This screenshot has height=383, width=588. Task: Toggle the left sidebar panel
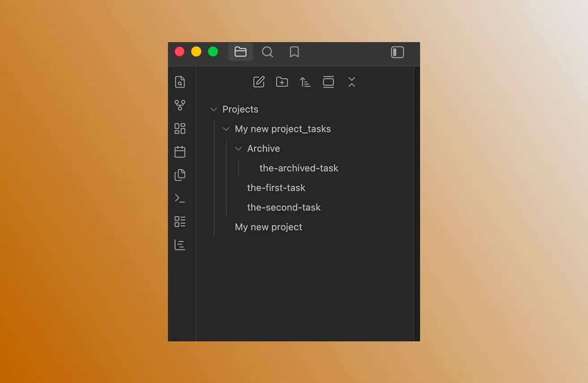pos(397,52)
